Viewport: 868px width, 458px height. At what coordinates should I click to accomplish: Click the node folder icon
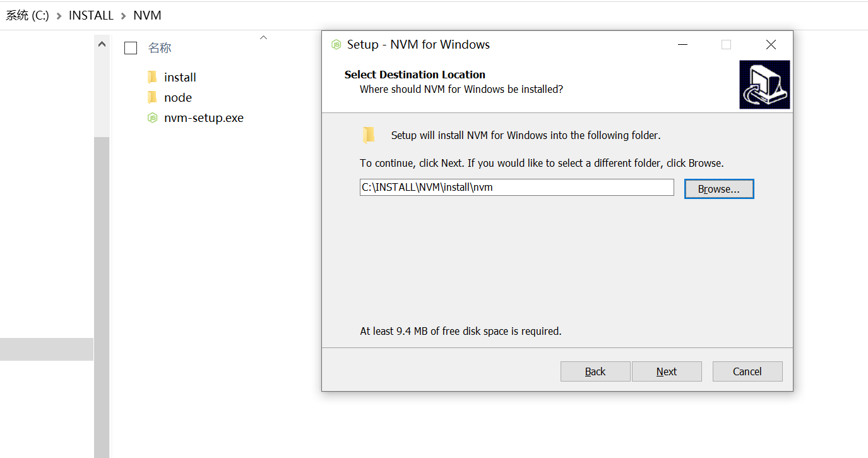[152, 97]
